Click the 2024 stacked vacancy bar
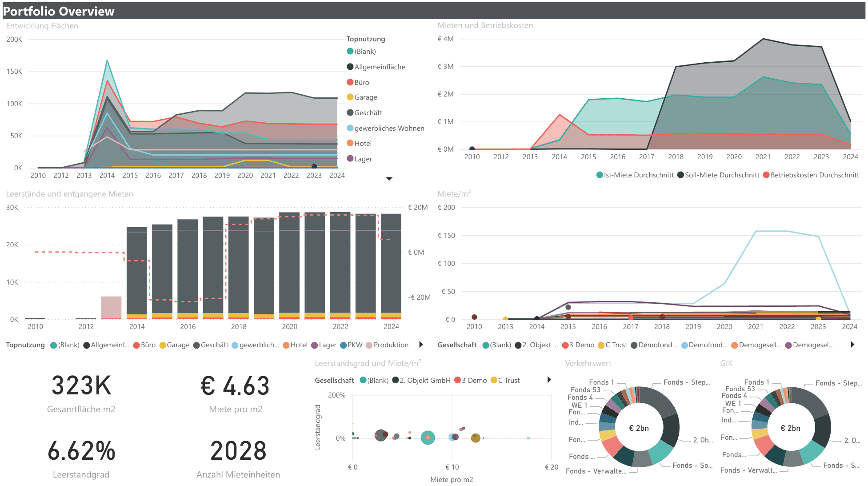The image size is (868, 486). (x=391, y=266)
